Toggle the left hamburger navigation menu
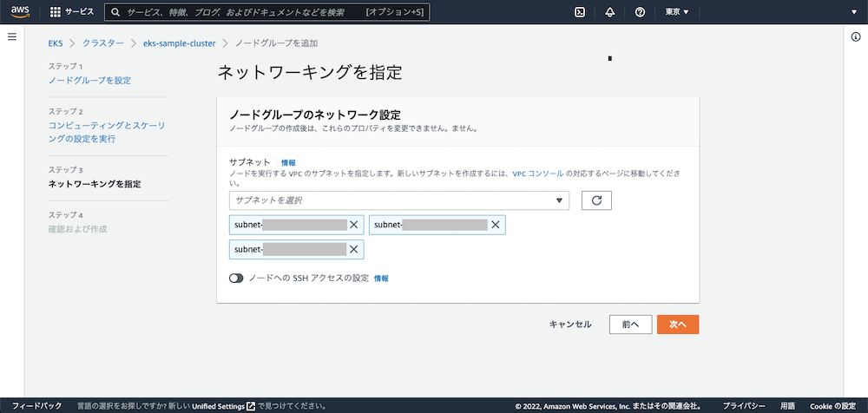868x413 pixels. point(12,36)
